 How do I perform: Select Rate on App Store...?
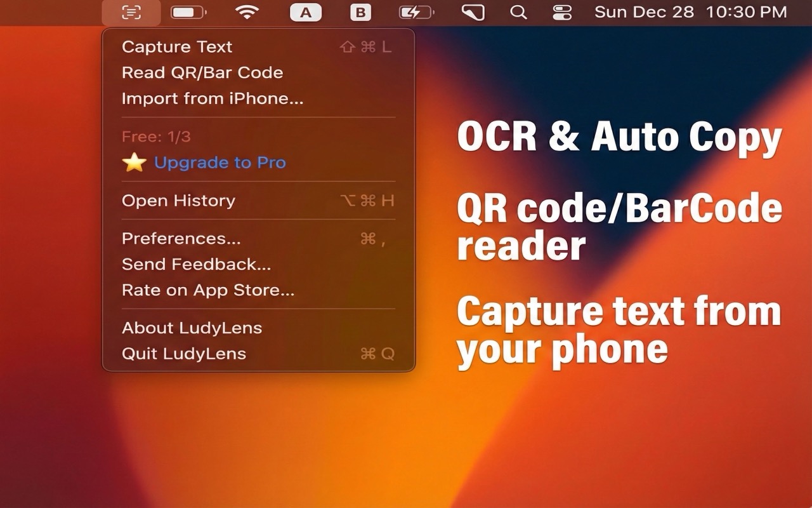(x=259, y=290)
